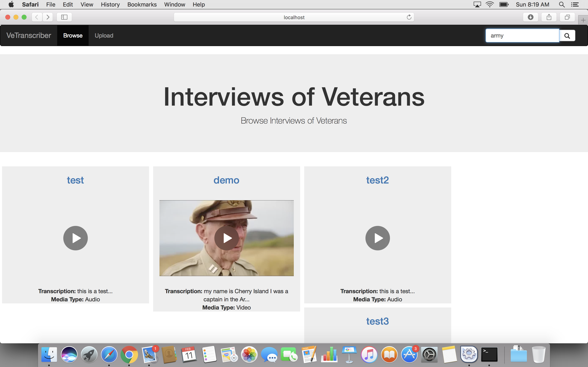
Task: Toggle the Safari sidebar button
Action: click(x=64, y=17)
